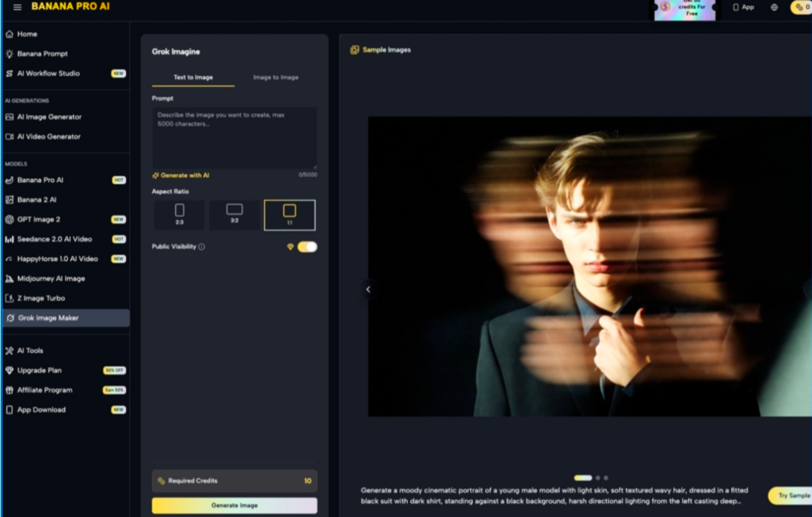Image resolution: width=812 pixels, height=517 pixels.
Task: Toggle Public Visibility switch
Action: 307,247
